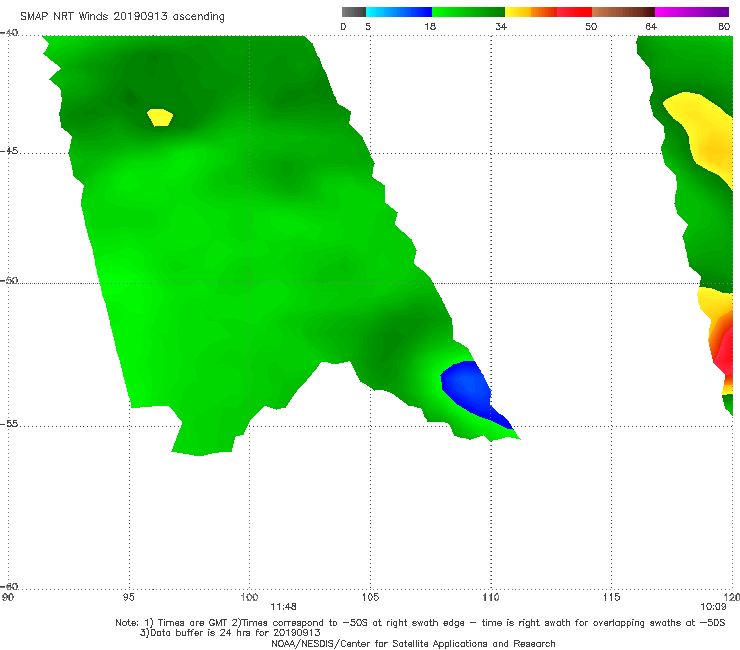This screenshot has height=650, width=740.
Task: Click the green 18-34 colorbar segment
Action: [x=468, y=12]
